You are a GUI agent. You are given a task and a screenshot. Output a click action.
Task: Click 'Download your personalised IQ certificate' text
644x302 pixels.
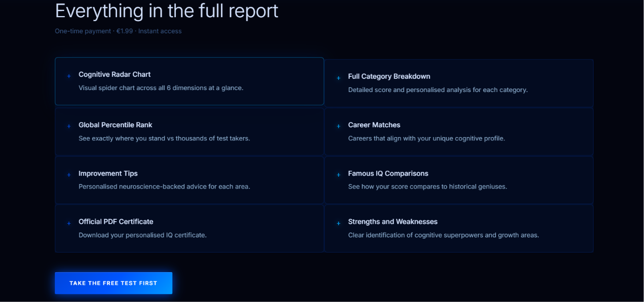coord(143,235)
